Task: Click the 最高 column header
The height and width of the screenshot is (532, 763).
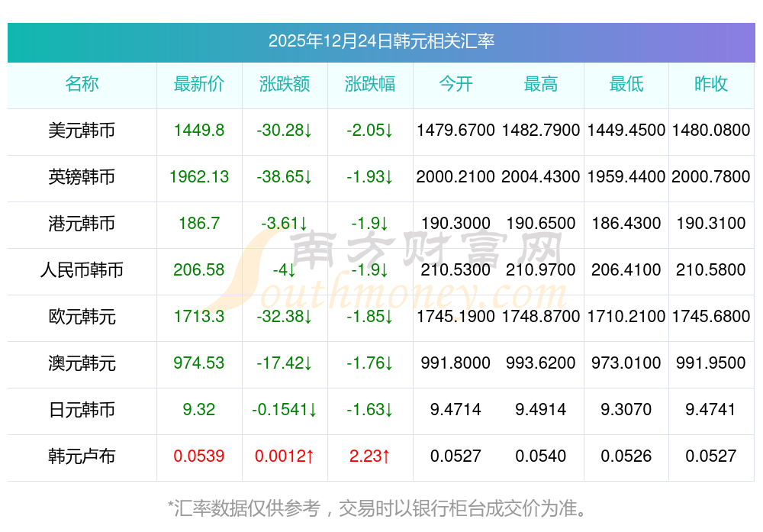Action: (x=541, y=85)
